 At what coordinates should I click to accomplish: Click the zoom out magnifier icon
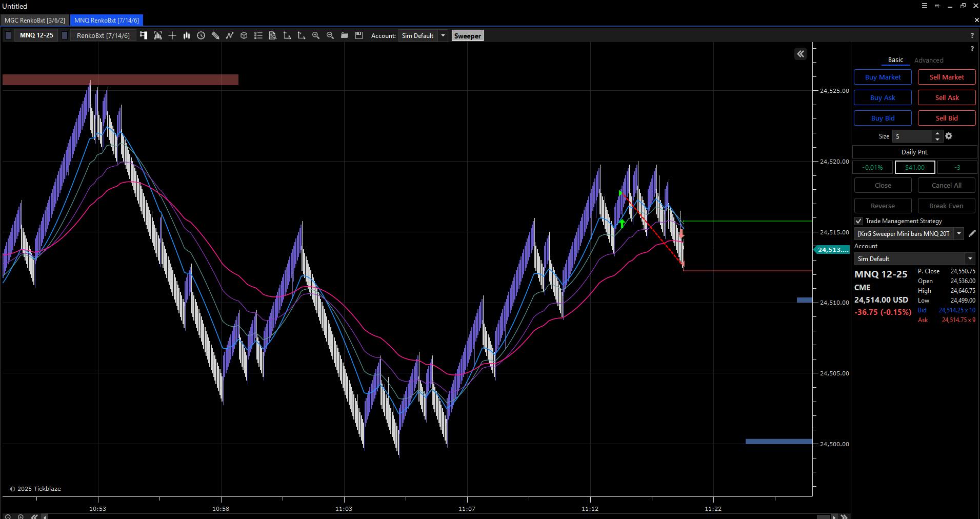pyautogui.click(x=330, y=35)
